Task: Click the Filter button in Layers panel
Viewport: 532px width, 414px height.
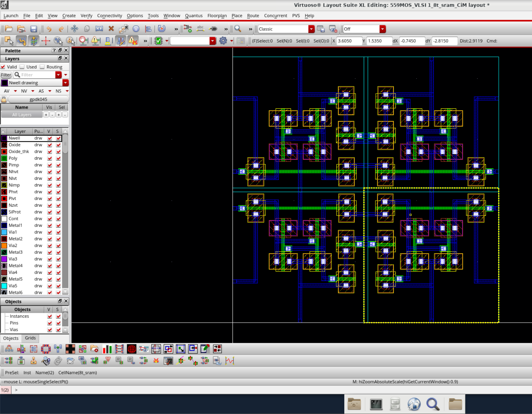Action: pos(6,75)
